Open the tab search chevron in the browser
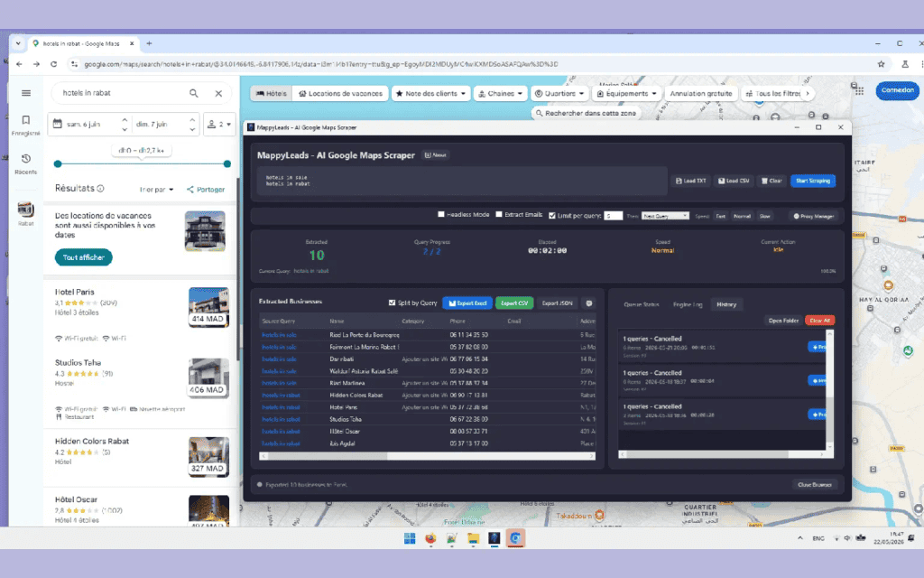The width and height of the screenshot is (924, 578). 18,43
